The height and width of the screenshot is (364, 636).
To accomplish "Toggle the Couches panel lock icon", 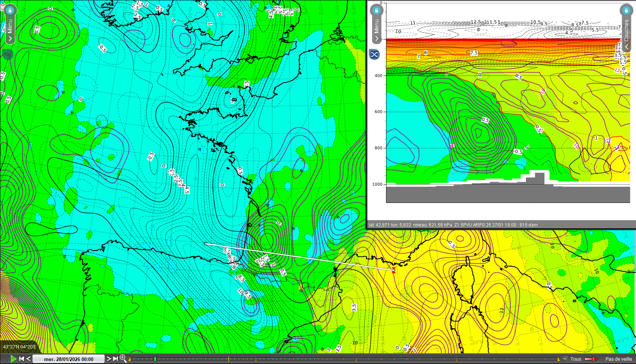I will point(626,10).
